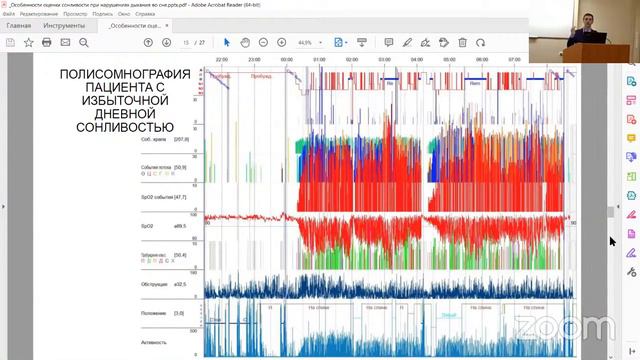This screenshot has height=360, width=640.
Task: Go to previous page arrow
Action: [x=148, y=42]
